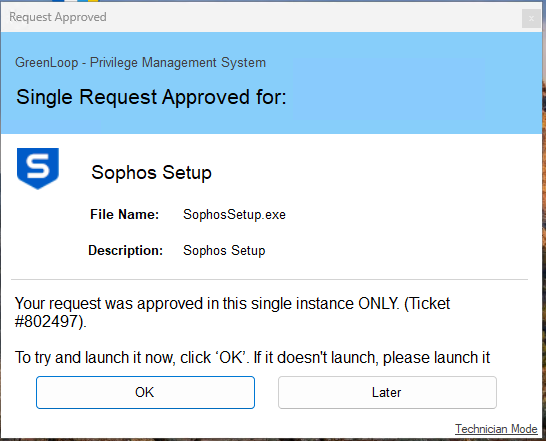Screen dimensions: 546x441
Task: Click the Sophos Setup description value
Action: coord(224,250)
